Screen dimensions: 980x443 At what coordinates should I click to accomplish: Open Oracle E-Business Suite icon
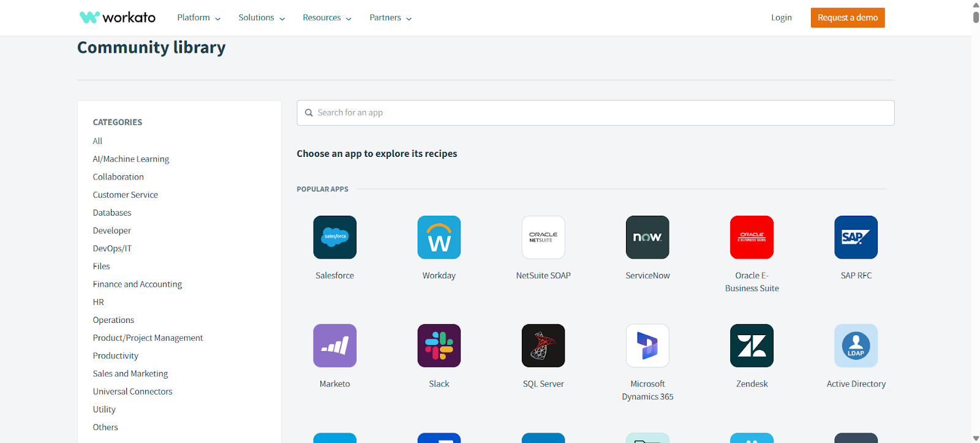(x=752, y=237)
